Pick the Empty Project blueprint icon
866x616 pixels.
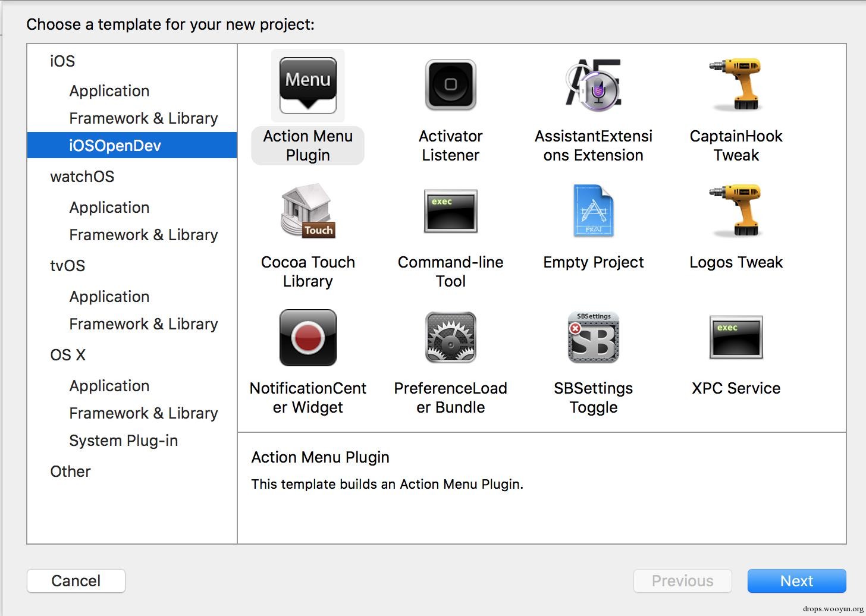pyautogui.click(x=593, y=210)
